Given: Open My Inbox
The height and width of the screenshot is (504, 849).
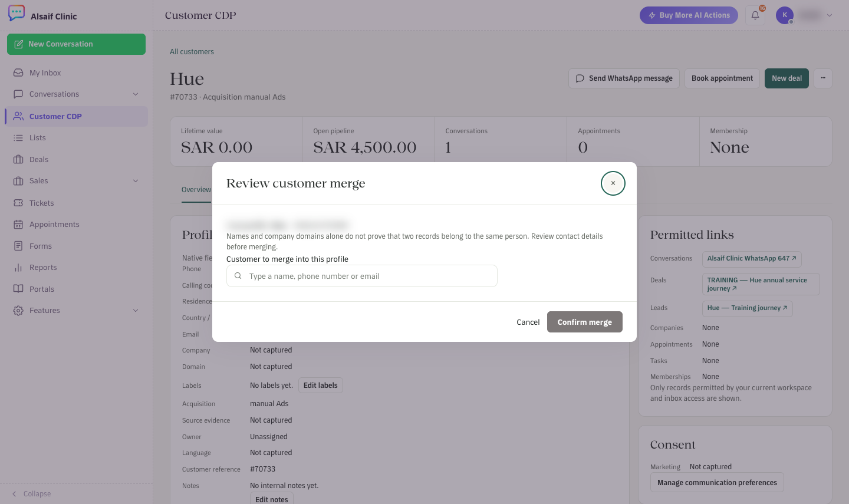Looking at the screenshot, I should pyautogui.click(x=76, y=73).
